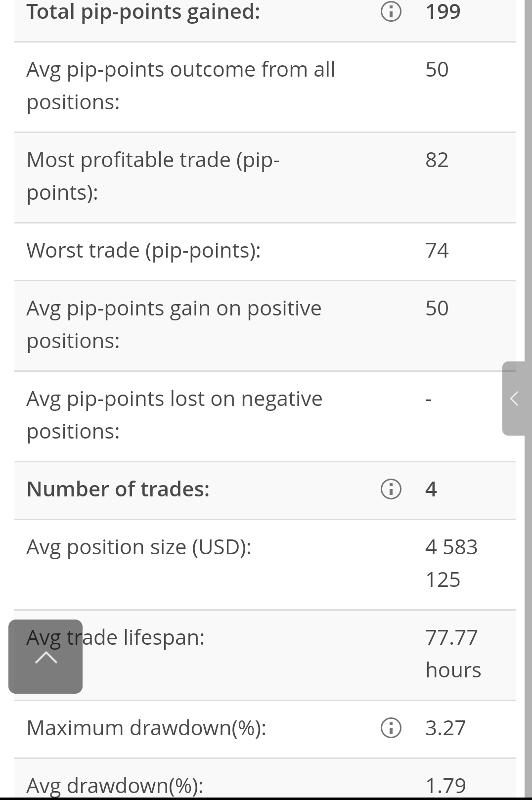The width and height of the screenshot is (532, 800).
Task: Click info icon beside Total pip-points gained
Action: (391, 11)
